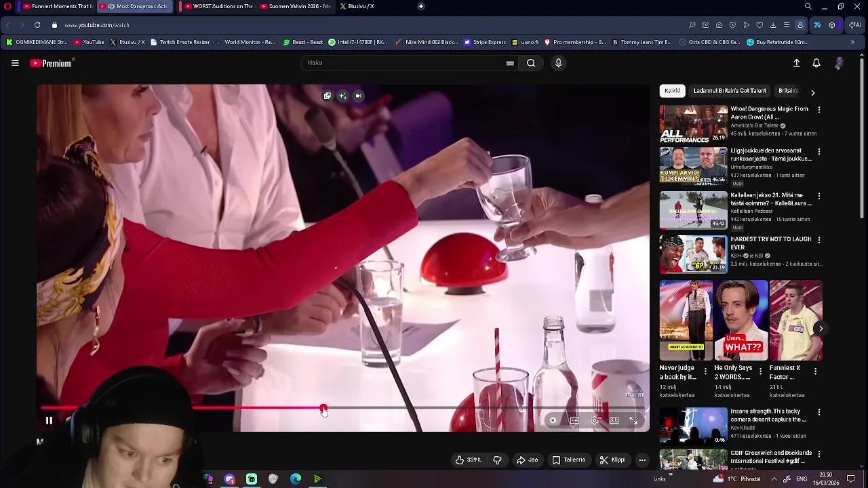Screen dimensions: 868x488
Task: Open the upload/create video button
Action: pyautogui.click(x=797, y=63)
